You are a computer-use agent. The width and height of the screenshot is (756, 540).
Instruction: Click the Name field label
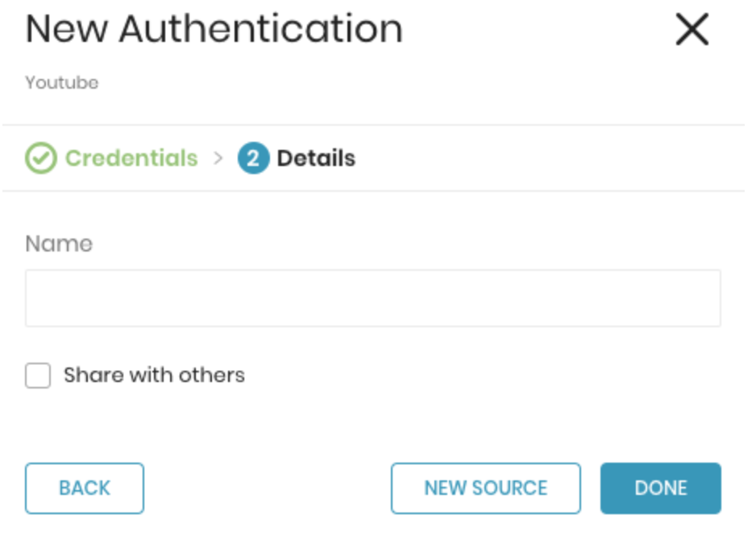point(59,243)
